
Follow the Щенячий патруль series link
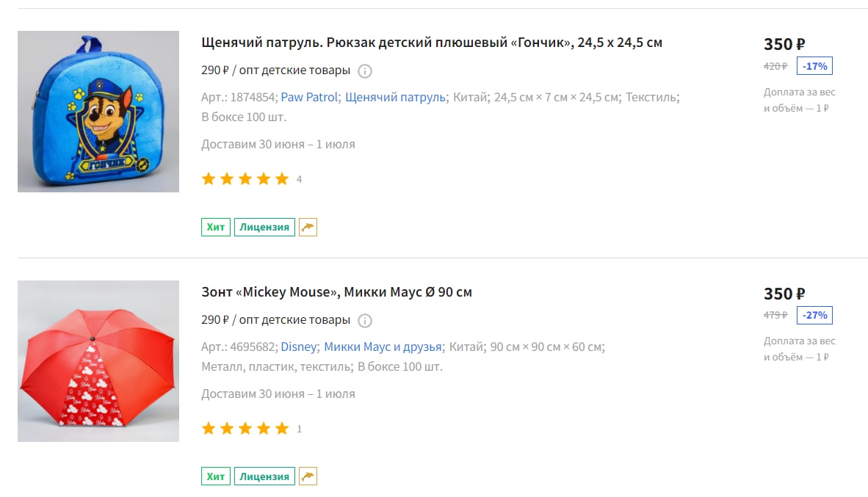point(395,97)
